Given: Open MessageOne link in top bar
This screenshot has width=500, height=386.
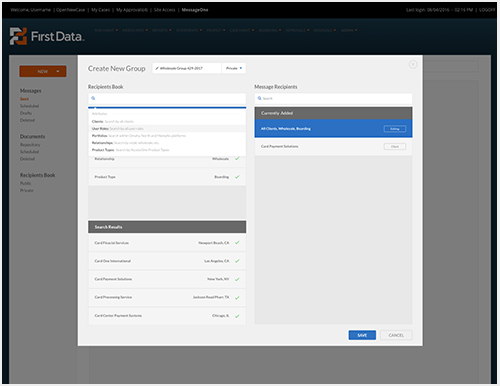Looking at the screenshot, I should (195, 10).
